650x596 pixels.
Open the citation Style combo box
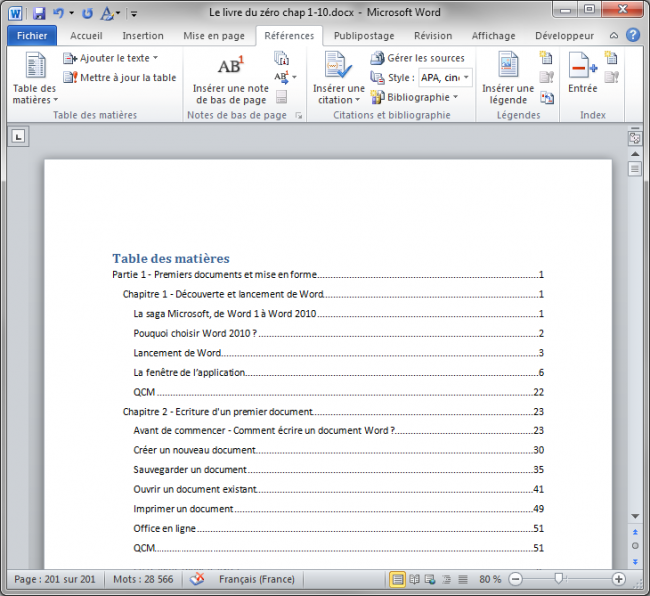[445, 77]
